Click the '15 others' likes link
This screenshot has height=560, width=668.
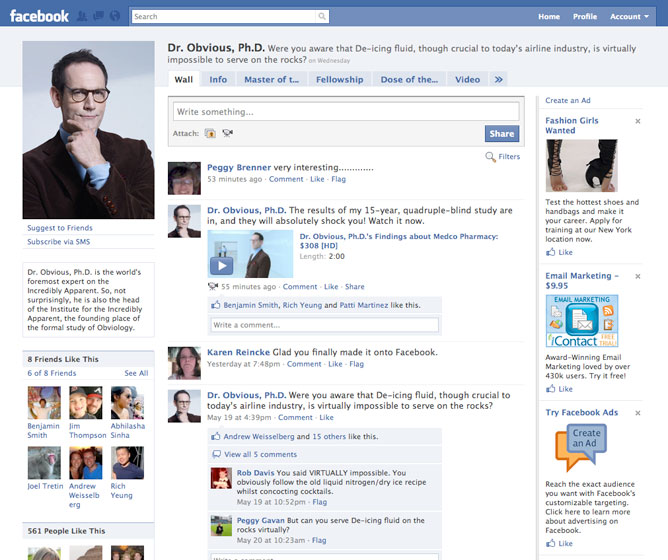329,436
